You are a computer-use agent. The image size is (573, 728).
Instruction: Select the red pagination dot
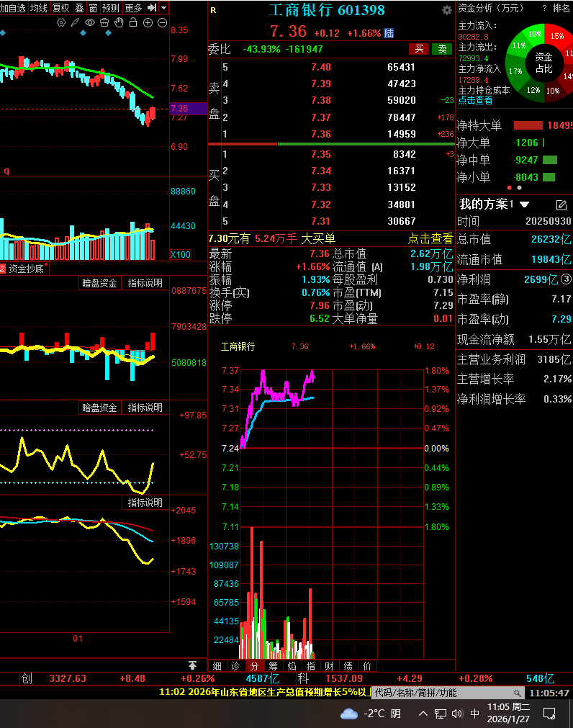pyautogui.click(x=510, y=188)
